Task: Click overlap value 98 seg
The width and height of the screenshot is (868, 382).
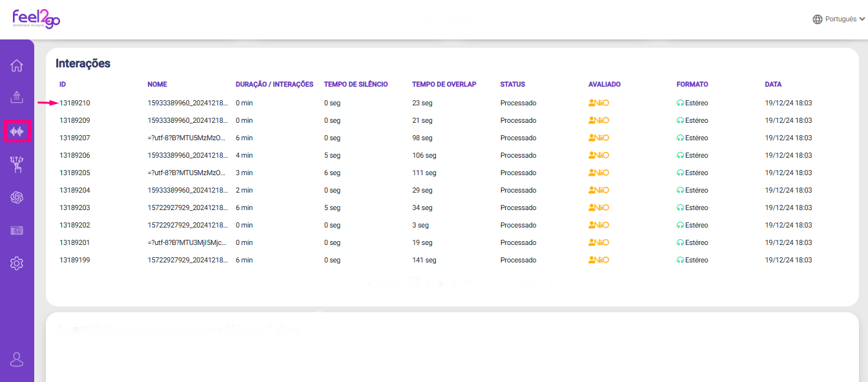Action: pos(422,138)
